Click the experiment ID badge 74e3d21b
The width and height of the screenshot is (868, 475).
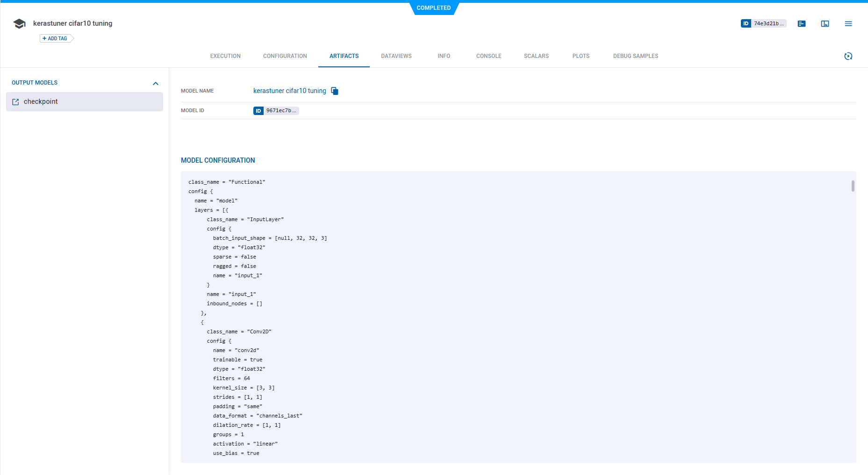(x=763, y=23)
